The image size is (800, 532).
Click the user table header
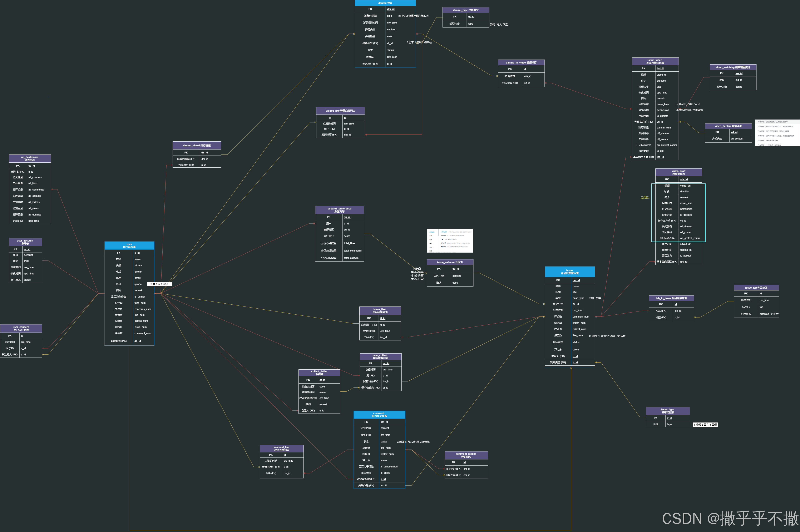click(129, 246)
